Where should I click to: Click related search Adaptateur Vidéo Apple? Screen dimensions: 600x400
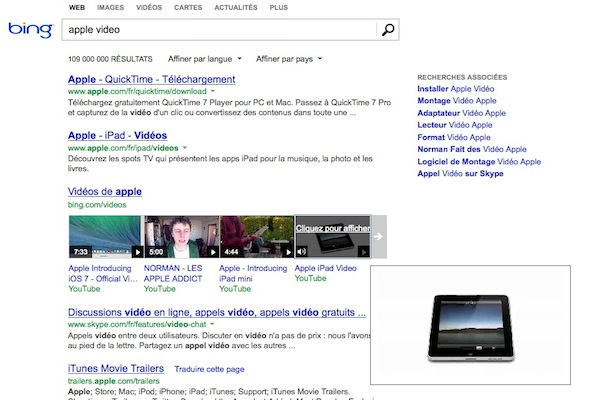461,113
